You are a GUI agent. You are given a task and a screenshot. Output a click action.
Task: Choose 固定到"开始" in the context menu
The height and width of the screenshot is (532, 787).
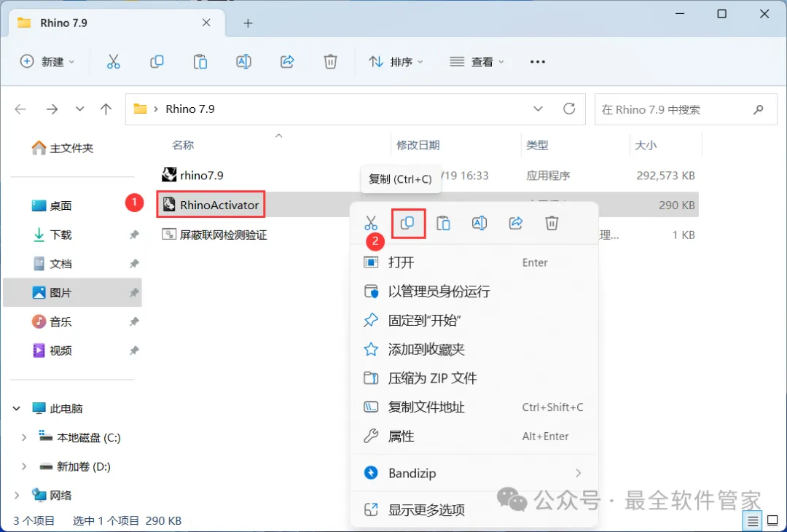tap(474, 320)
